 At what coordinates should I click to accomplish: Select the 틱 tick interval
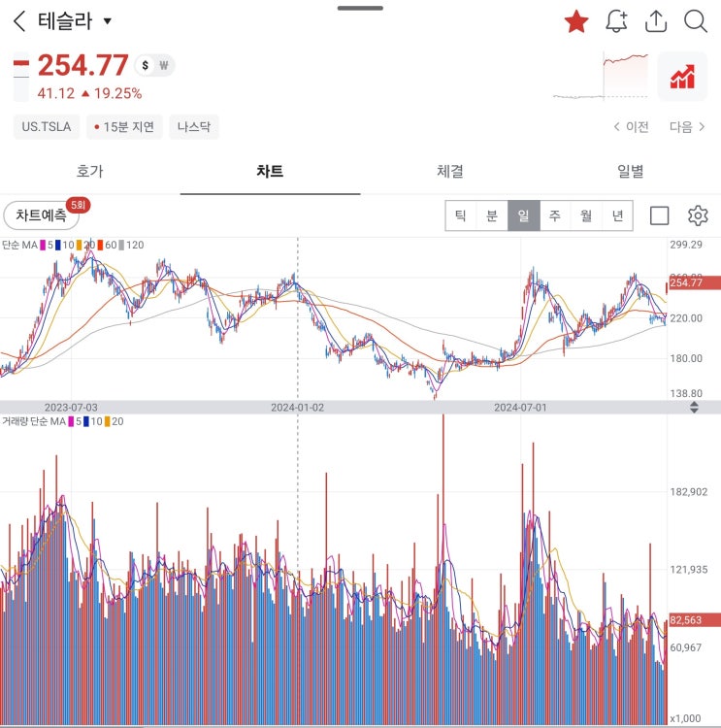click(x=461, y=215)
